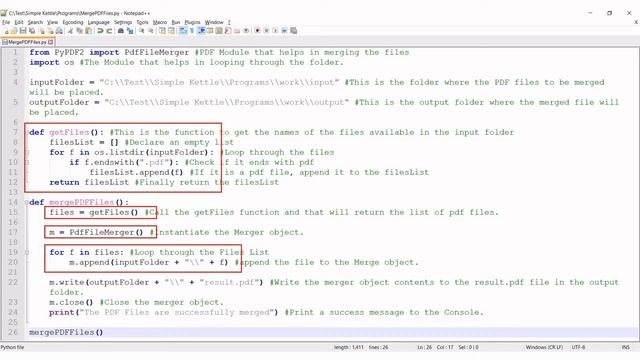This screenshot has height=360, width=640.
Task: Open the Run menu
Action: [176, 22]
